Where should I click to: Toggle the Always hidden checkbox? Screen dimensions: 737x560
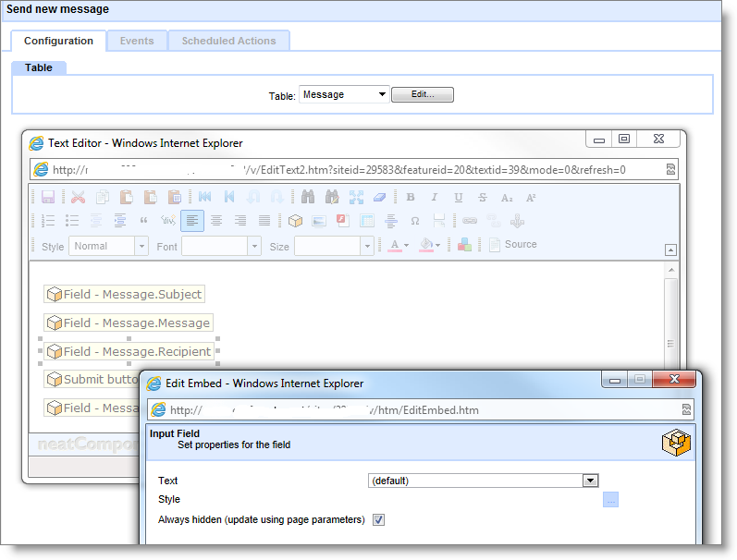(x=378, y=519)
